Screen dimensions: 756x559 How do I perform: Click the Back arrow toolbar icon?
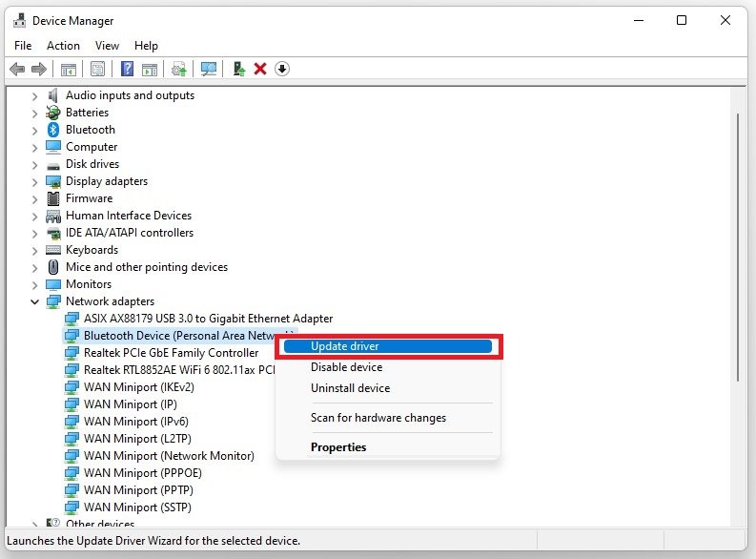(x=16, y=69)
